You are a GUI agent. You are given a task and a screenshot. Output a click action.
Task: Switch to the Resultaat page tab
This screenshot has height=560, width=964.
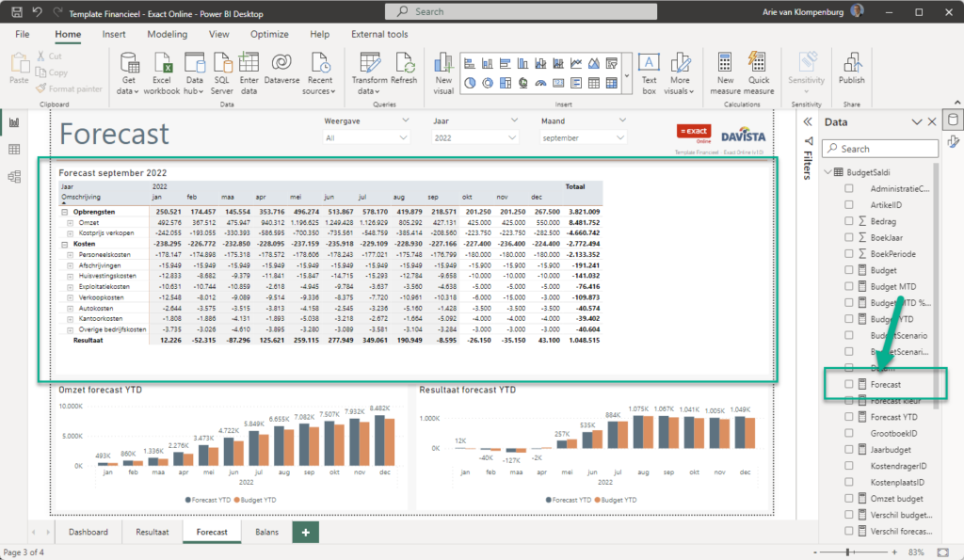(x=152, y=532)
